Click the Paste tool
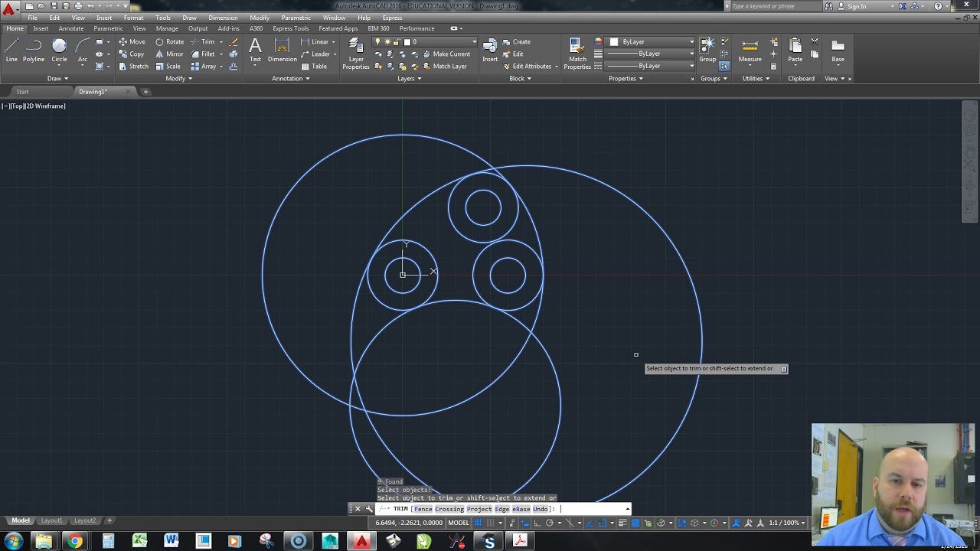 [795, 51]
